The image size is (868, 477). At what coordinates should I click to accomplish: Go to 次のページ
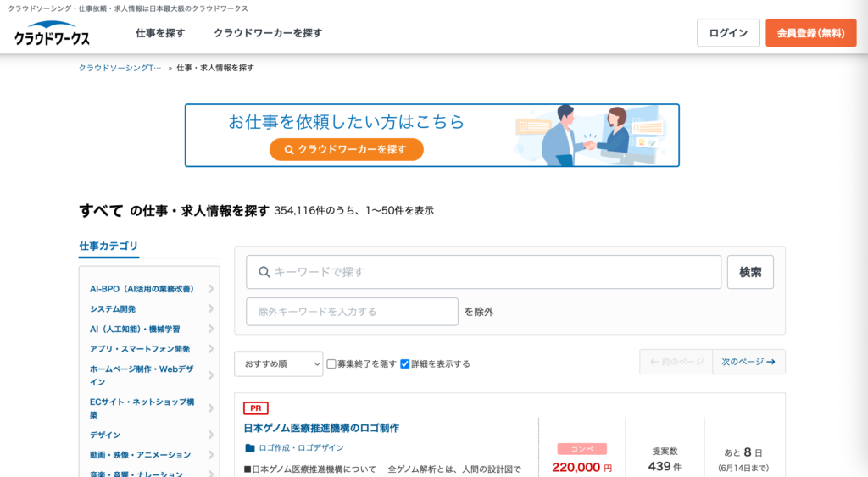(749, 362)
